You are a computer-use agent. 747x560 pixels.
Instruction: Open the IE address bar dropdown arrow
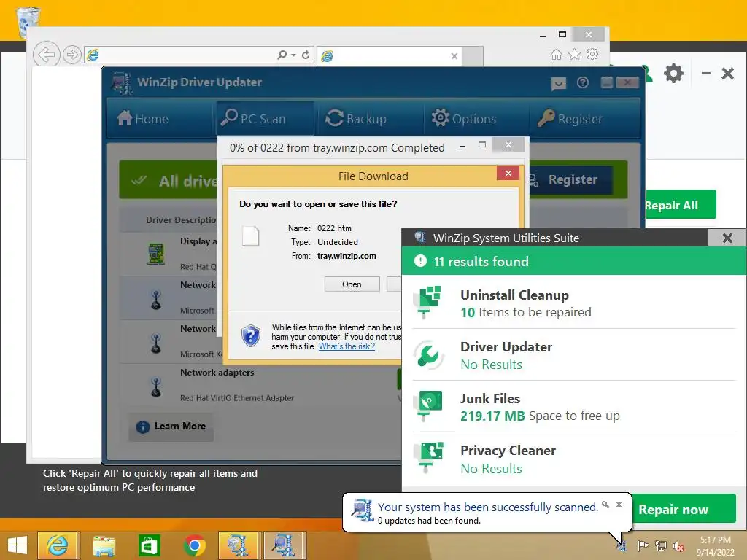[x=293, y=55]
